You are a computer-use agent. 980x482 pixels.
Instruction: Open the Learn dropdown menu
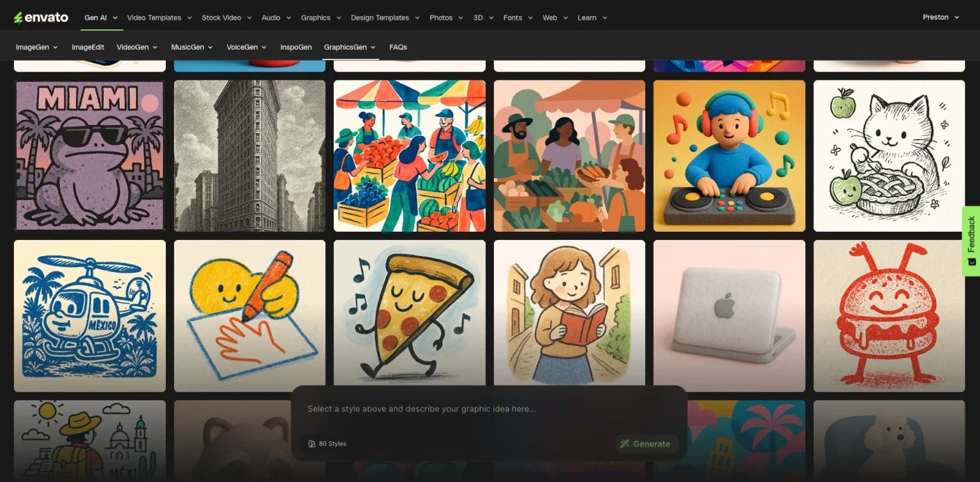[592, 18]
